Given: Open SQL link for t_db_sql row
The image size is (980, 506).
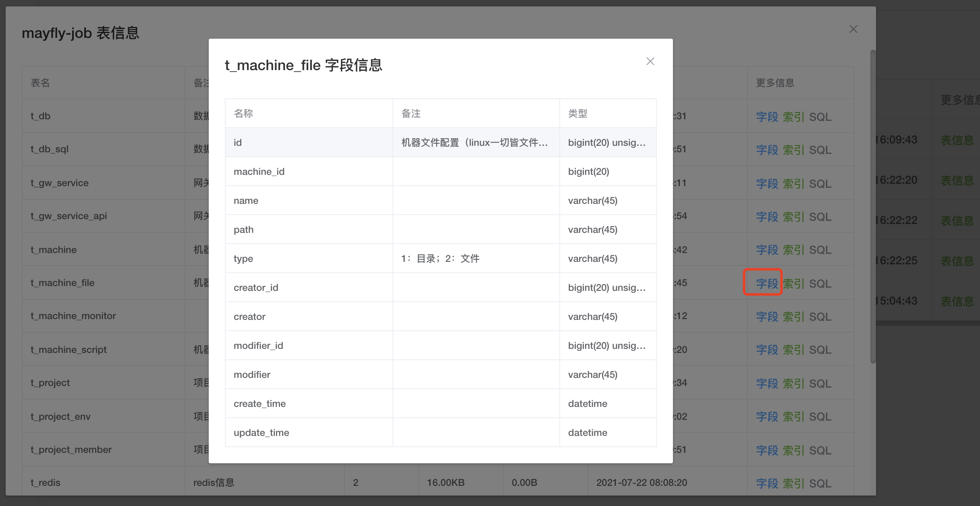Looking at the screenshot, I should [820, 150].
